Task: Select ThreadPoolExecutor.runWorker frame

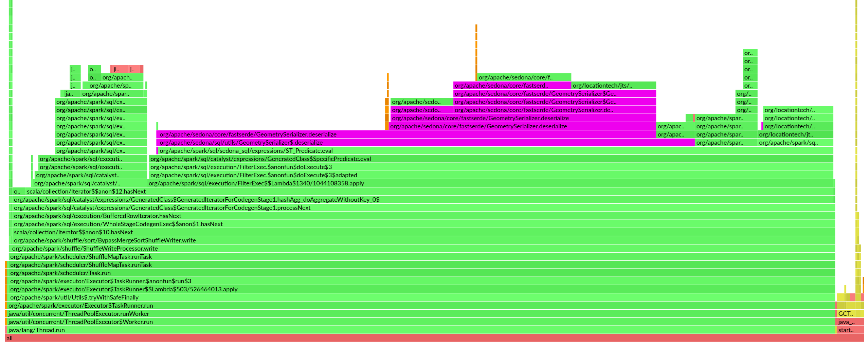Action: pyautogui.click(x=420, y=313)
